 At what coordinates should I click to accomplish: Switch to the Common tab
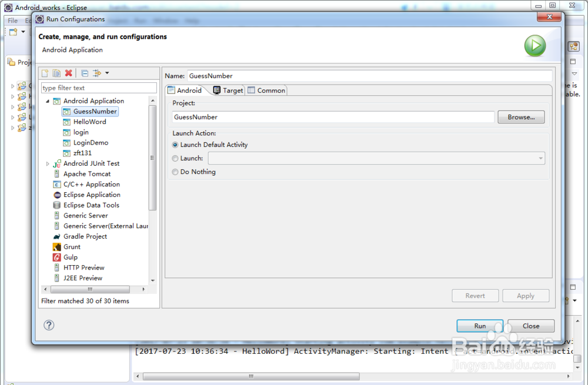coord(266,91)
